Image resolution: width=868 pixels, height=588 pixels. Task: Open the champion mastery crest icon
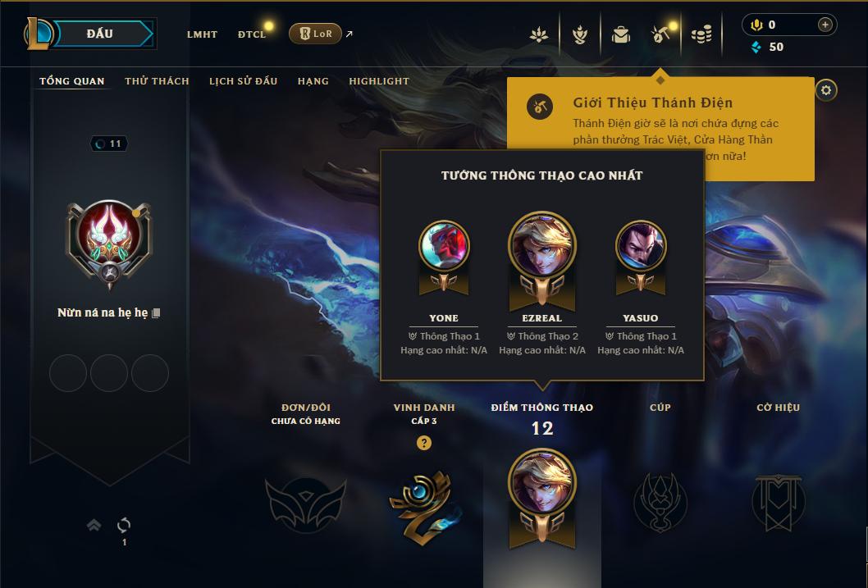579,34
